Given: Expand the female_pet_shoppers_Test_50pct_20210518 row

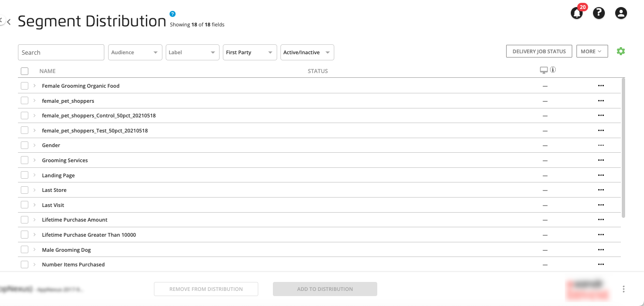Looking at the screenshot, I should pos(34,131).
